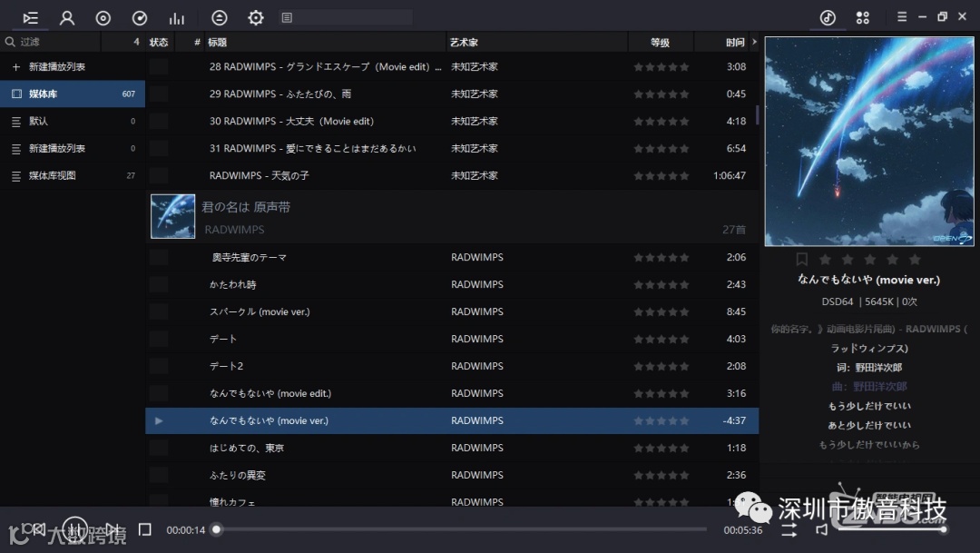The width and height of the screenshot is (980, 553).
Task: Click the playback progress slider
Action: point(461,529)
